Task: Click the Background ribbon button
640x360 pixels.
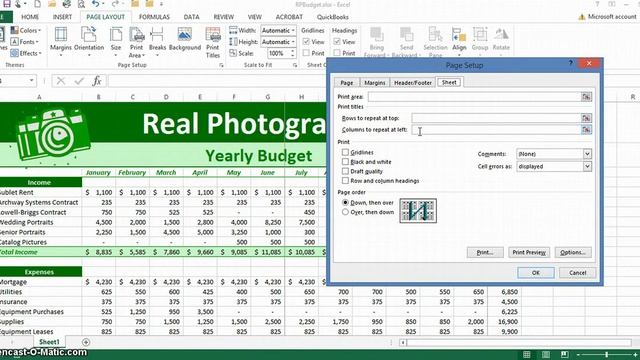Action: 184,40
